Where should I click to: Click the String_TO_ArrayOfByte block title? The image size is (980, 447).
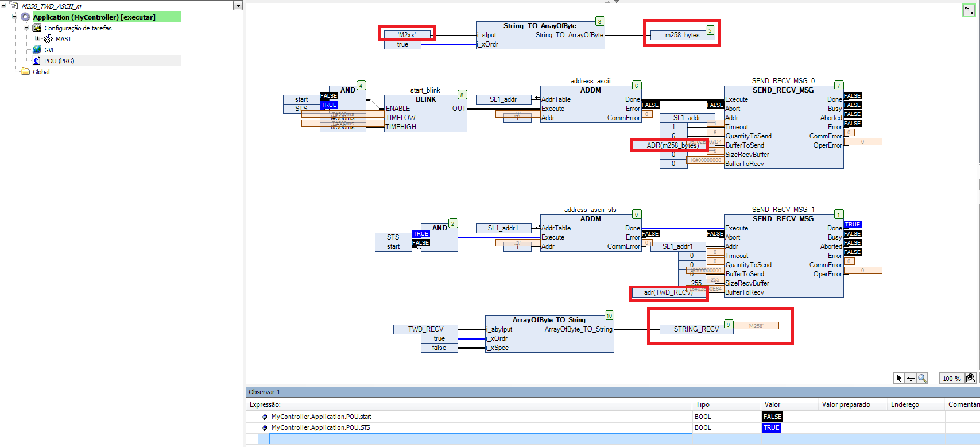540,26
